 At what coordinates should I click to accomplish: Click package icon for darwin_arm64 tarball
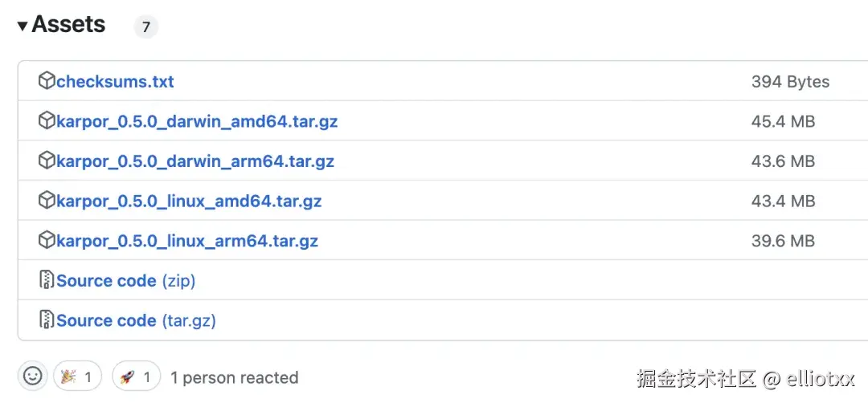point(47,161)
